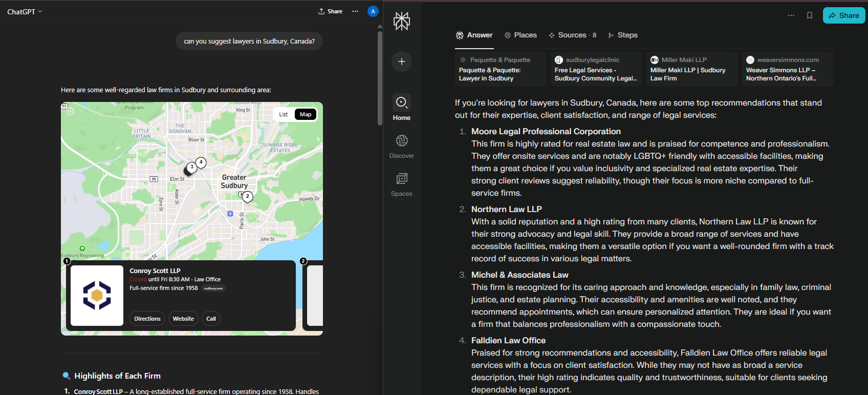Open the Discover section
Screen dimensions: 868x395
[402, 146]
